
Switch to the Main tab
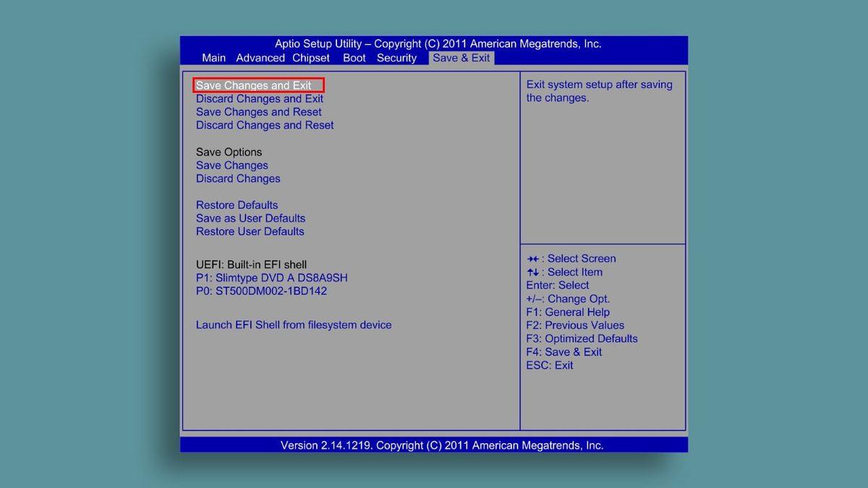coord(213,58)
